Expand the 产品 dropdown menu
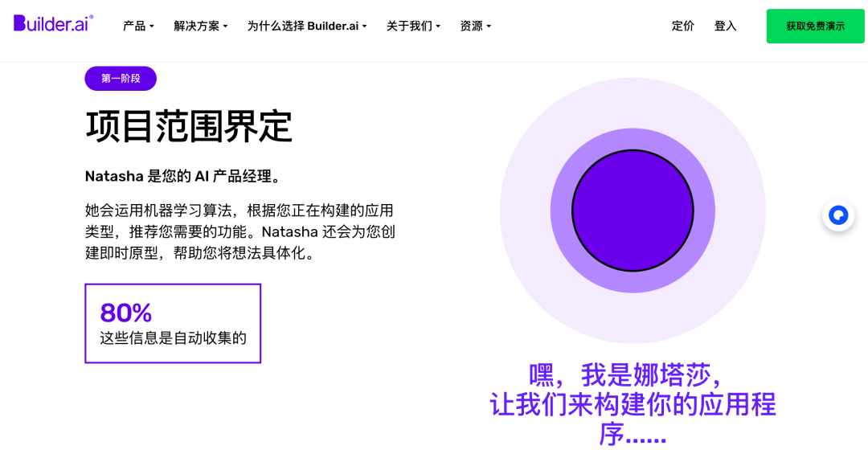 138,26
